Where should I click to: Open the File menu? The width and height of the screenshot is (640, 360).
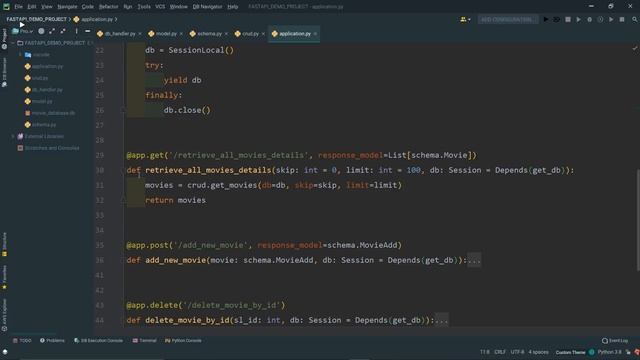tap(19, 7)
